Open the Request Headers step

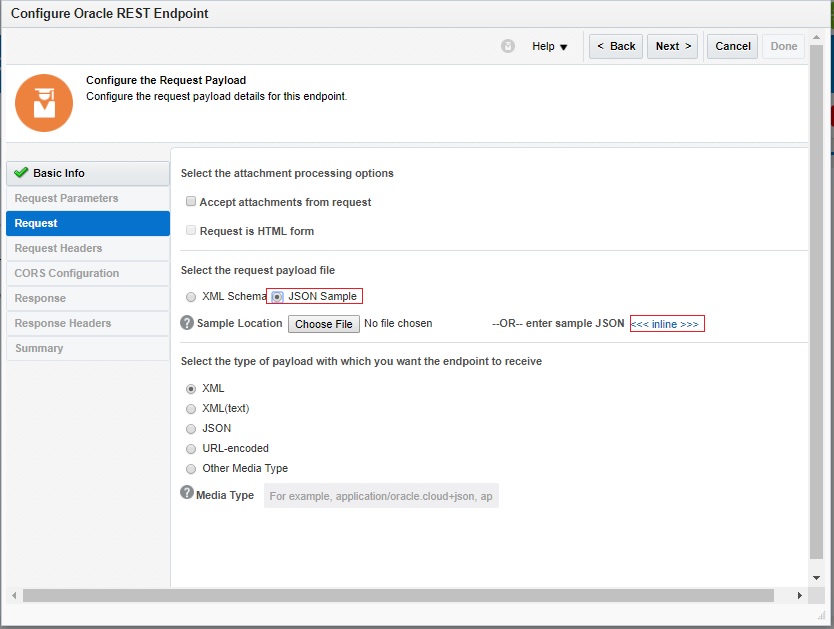coord(88,248)
